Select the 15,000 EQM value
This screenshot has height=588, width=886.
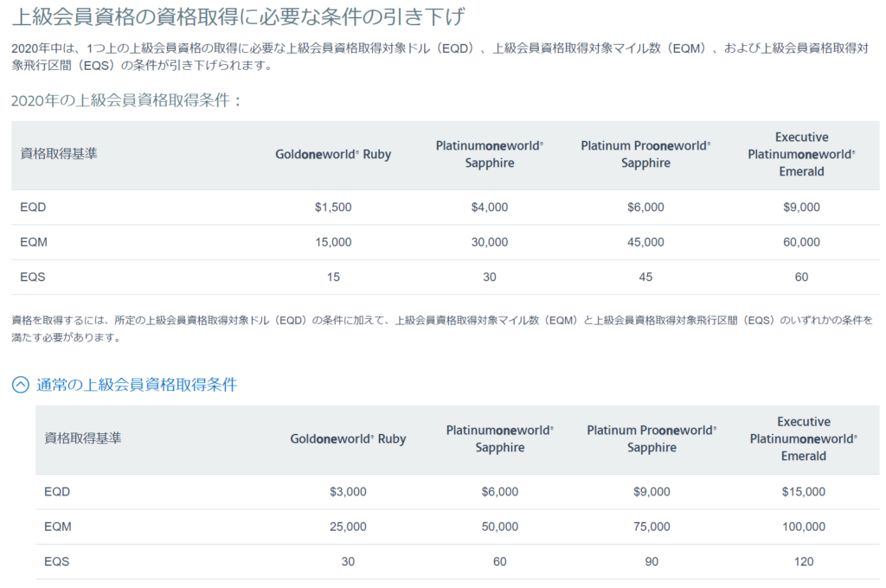tap(333, 242)
